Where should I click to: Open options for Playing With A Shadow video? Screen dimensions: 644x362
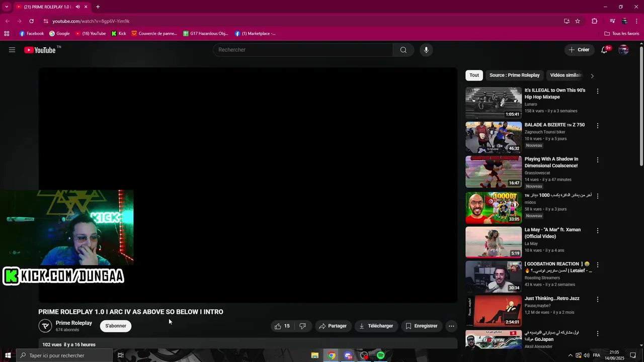point(598,160)
